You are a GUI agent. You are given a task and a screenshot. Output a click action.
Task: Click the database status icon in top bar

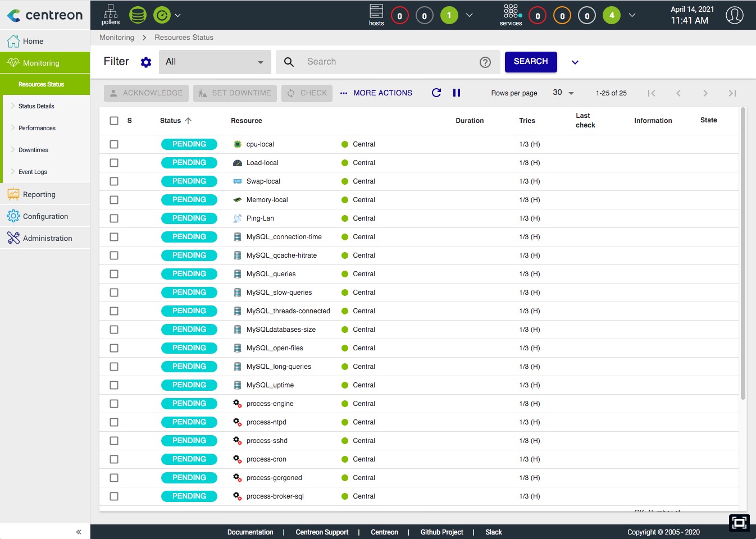tap(138, 15)
